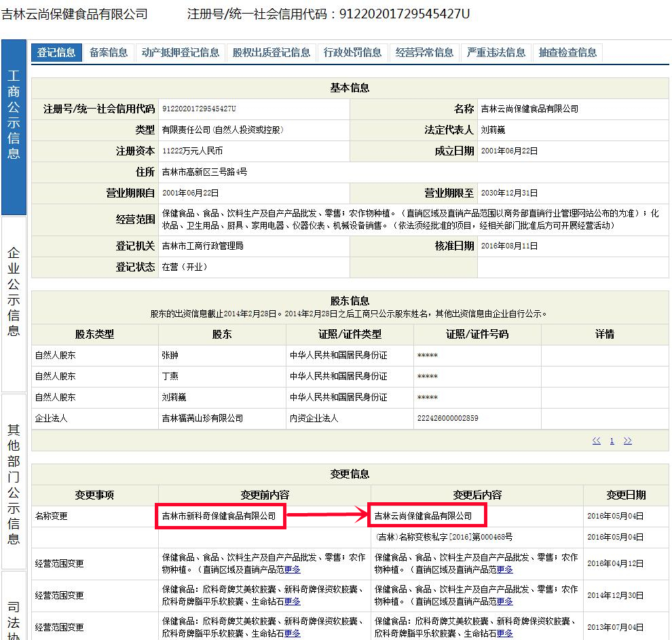Click the registration number 91220201729545427U in the table
672x640 pixels.
[x=199, y=109]
